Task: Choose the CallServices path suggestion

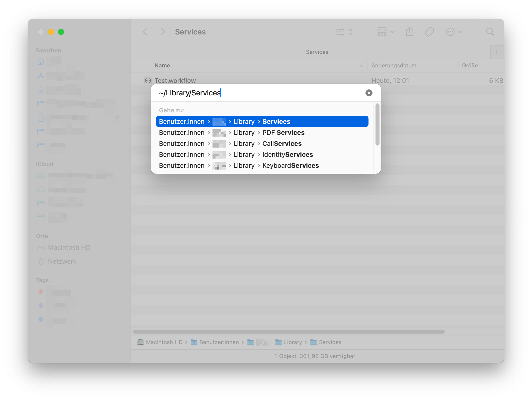Action: pos(282,144)
